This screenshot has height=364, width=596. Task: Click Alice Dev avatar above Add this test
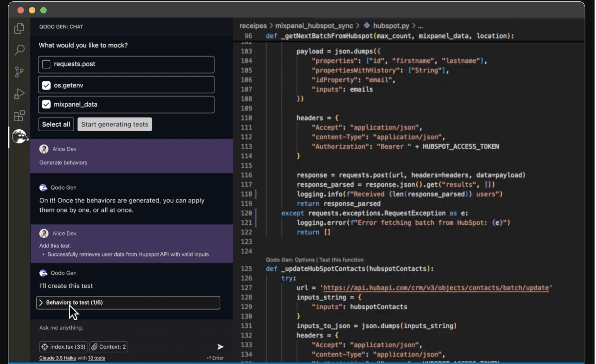[x=44, y=233]
